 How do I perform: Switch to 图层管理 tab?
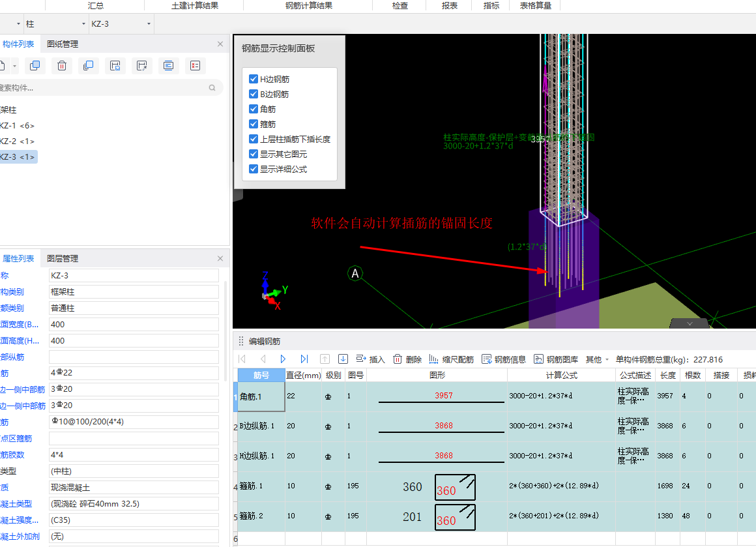click(62, 259)
